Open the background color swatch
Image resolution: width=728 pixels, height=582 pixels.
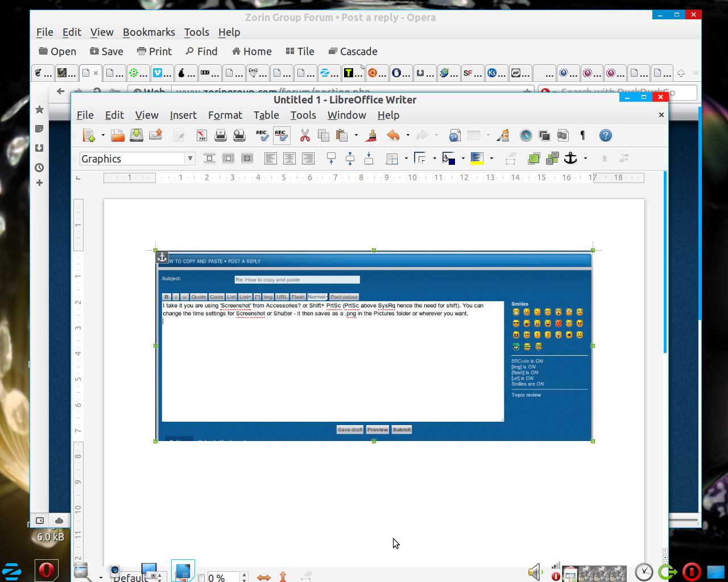[x=477, y=159]
